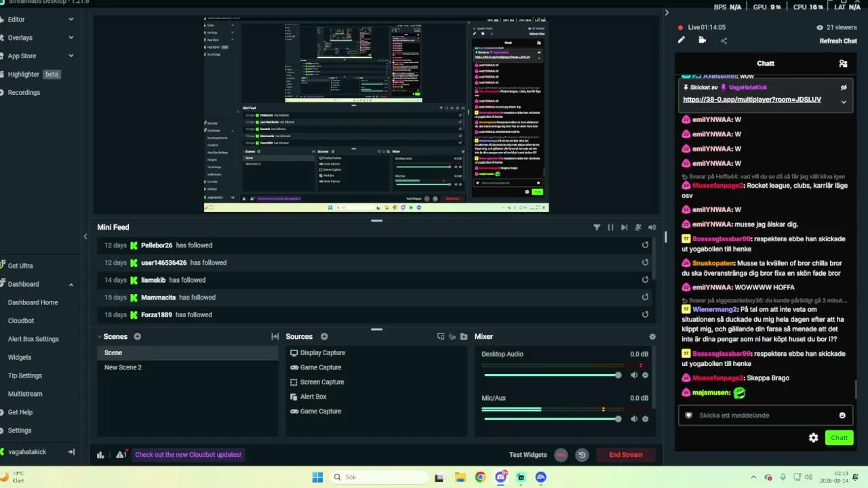Click the End Stream button

(626, 455)
